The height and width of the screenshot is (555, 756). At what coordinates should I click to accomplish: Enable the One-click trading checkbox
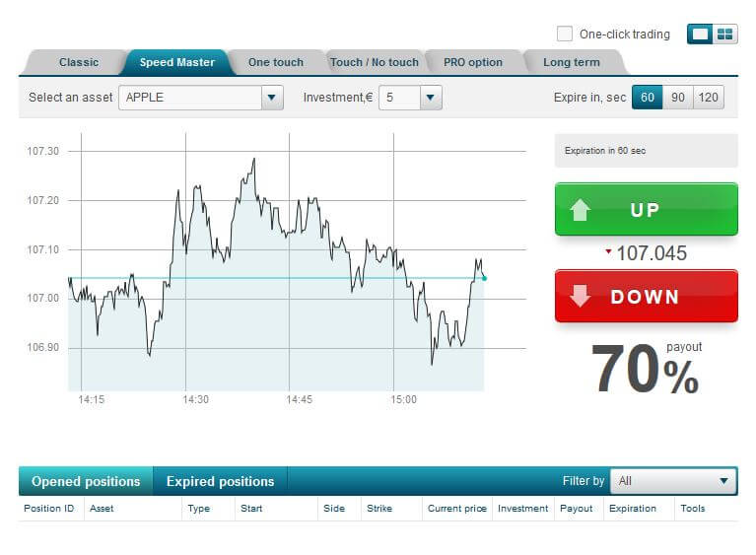click(x=565, y=34)
